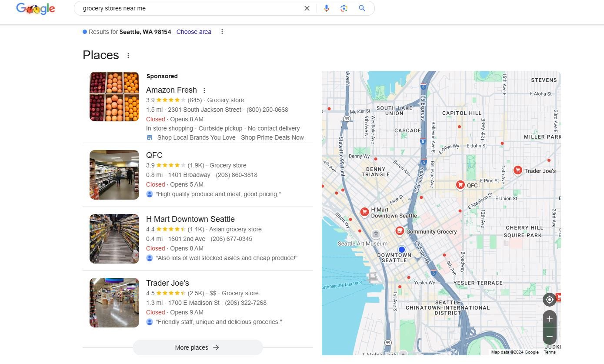604x364 pixels.
Task: Click the Trader Joe's friendly staff review
Action: 219,322
